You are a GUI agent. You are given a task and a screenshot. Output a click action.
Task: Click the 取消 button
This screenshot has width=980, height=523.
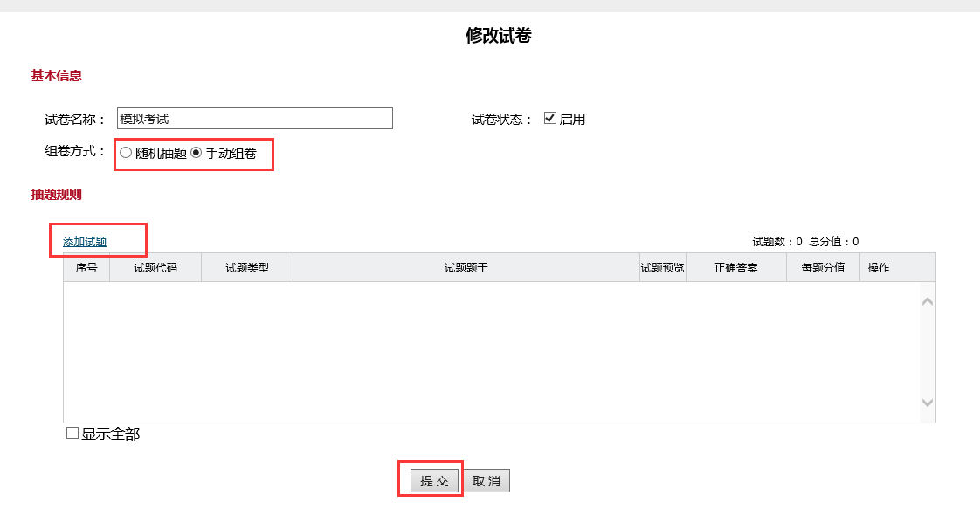[487, 480]
